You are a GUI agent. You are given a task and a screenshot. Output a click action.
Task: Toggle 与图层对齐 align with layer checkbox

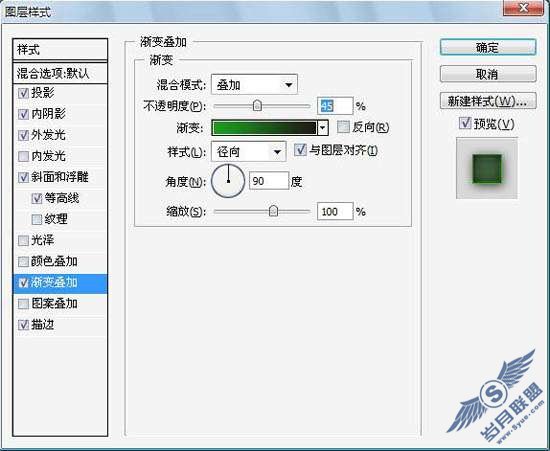[300, 150]
